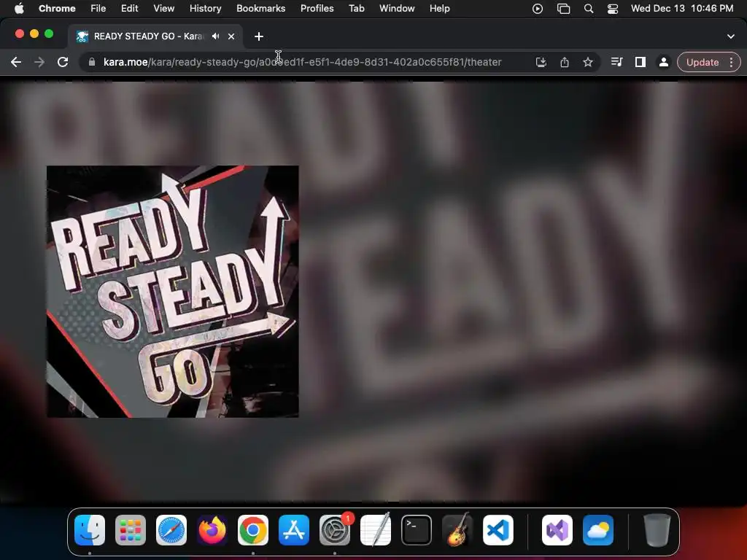Open the View menu
The height and width of the screenshot is (560, 747).
pyautogui.click(x=163, y=8)
